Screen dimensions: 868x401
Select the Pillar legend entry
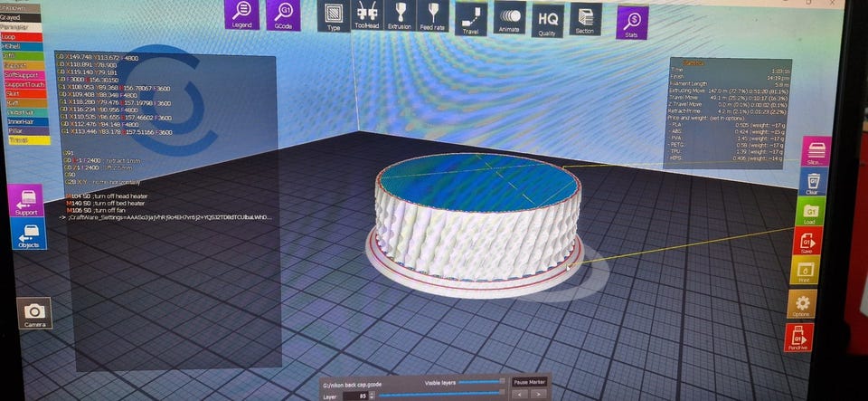(28, 131)
